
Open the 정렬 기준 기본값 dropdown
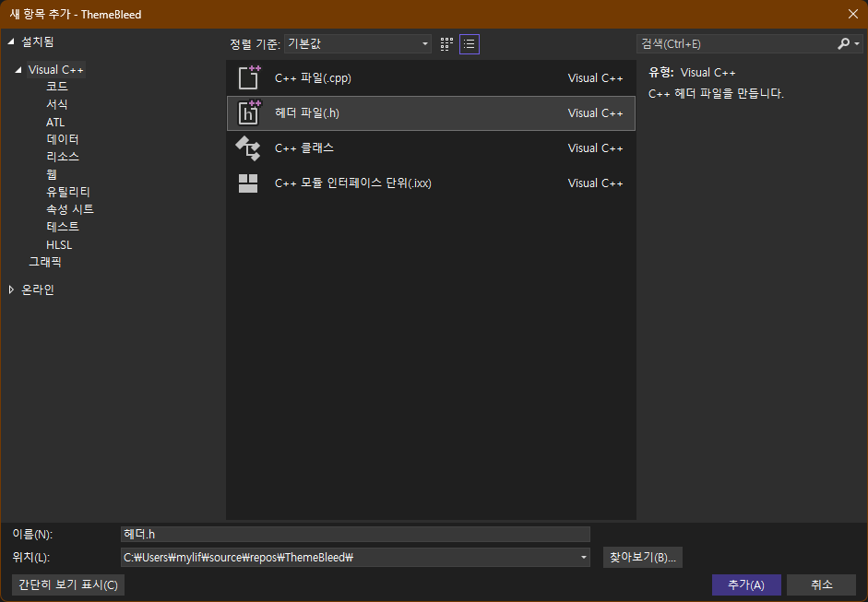[358, 43]
